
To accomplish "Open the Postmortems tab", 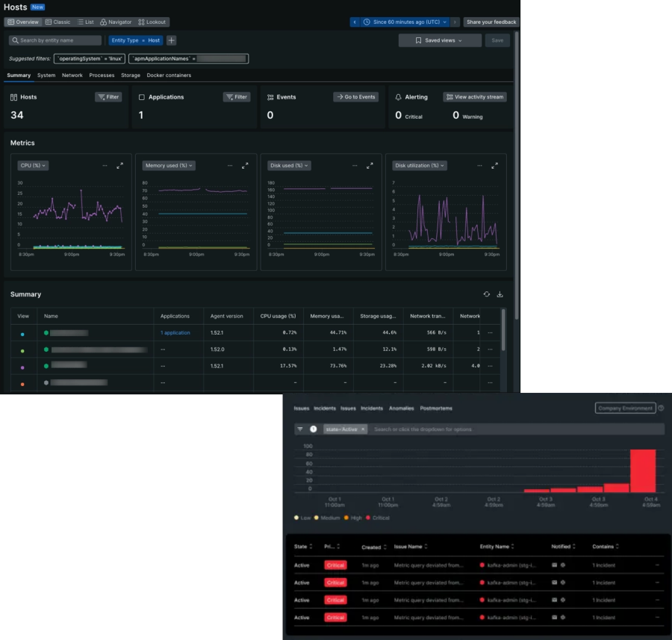I will [436, 408].
